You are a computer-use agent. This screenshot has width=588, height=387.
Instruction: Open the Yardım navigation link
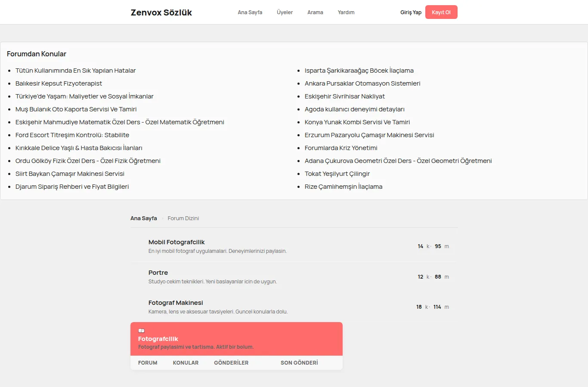tap(346, 12)
